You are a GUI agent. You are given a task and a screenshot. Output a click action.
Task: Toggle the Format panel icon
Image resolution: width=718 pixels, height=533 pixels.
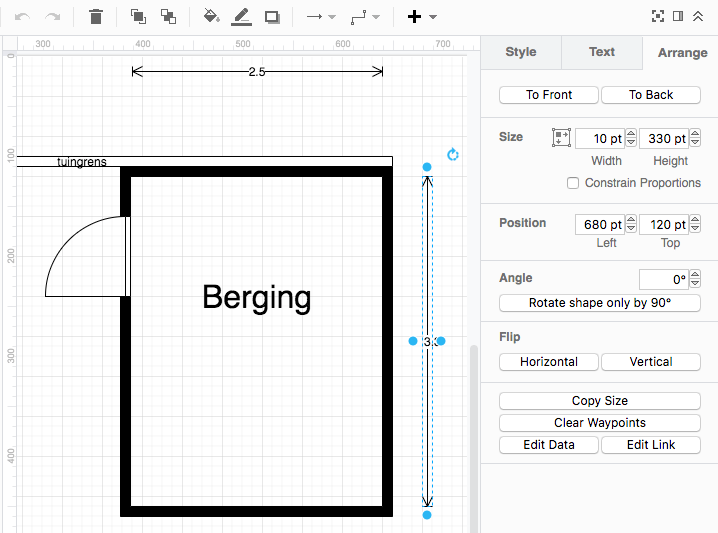[x=678, y=17]
